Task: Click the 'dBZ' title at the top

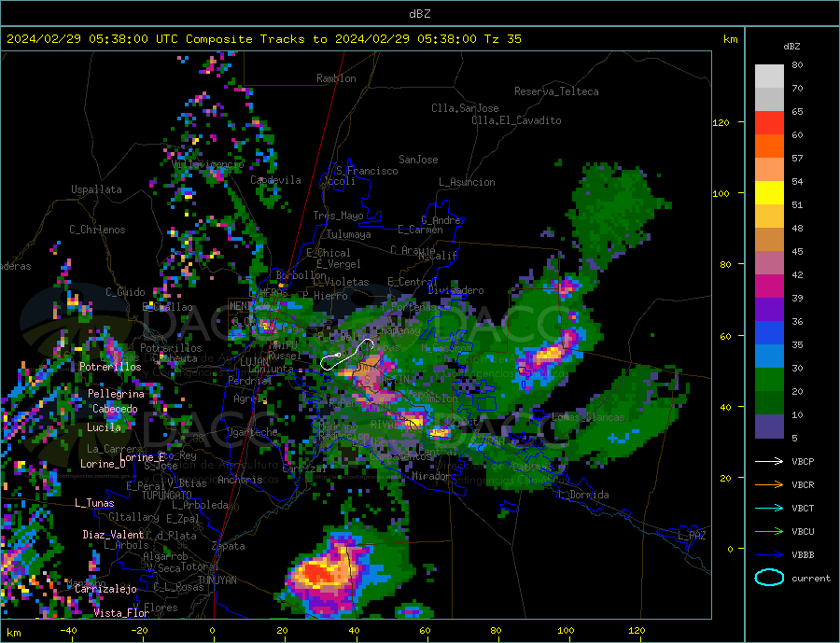Action: [x=419, y=14]
